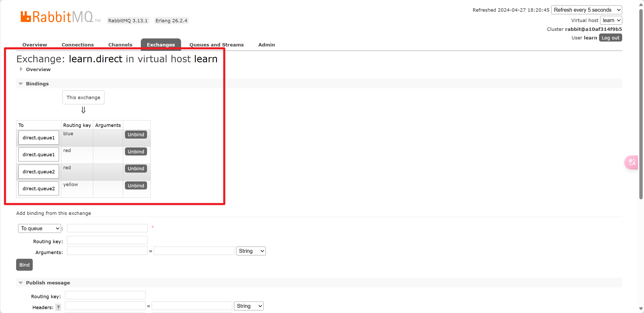The image size is (644, 313).
Task: Click the Headers question mark help icon
Action: pos(58,307)
